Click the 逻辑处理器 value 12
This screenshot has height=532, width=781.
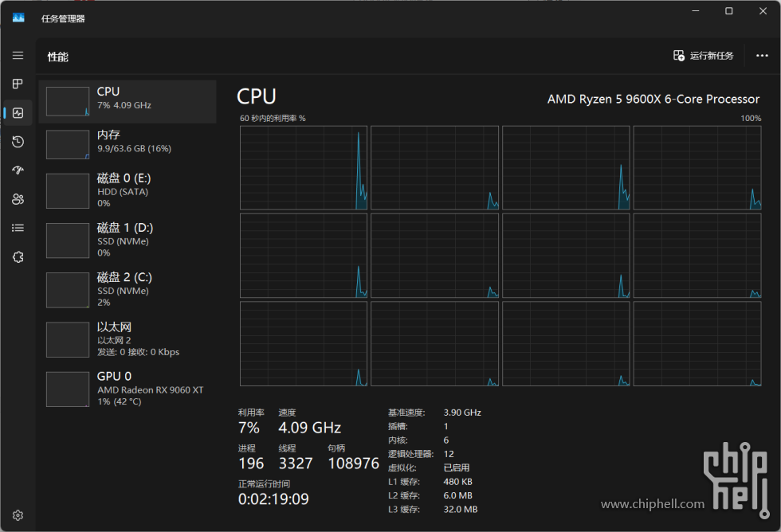coord(449,454)
